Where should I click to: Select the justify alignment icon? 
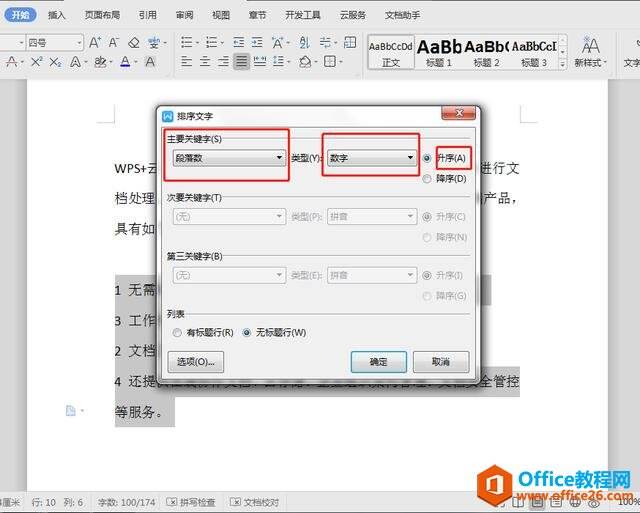tap(241, 62)
